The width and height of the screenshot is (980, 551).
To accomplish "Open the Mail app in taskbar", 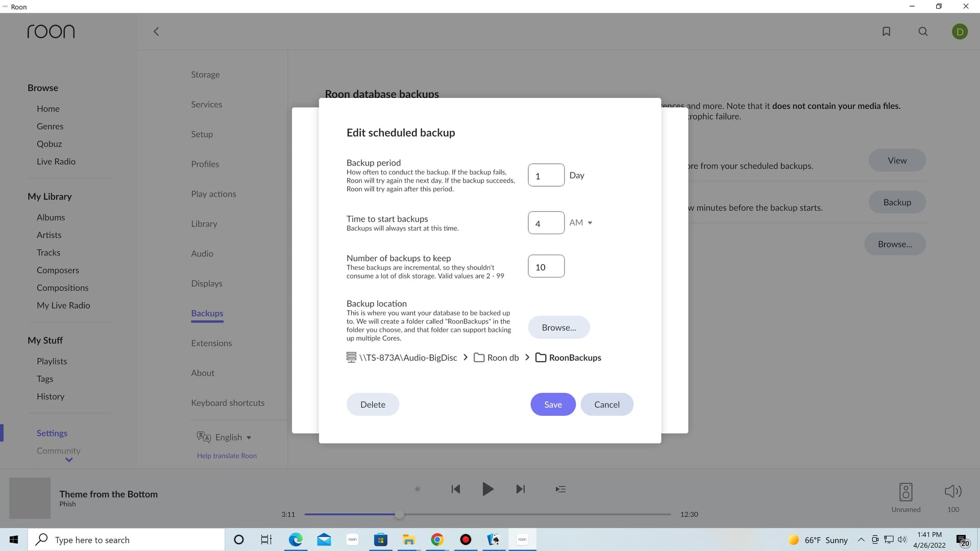I will tap(324, 539).
